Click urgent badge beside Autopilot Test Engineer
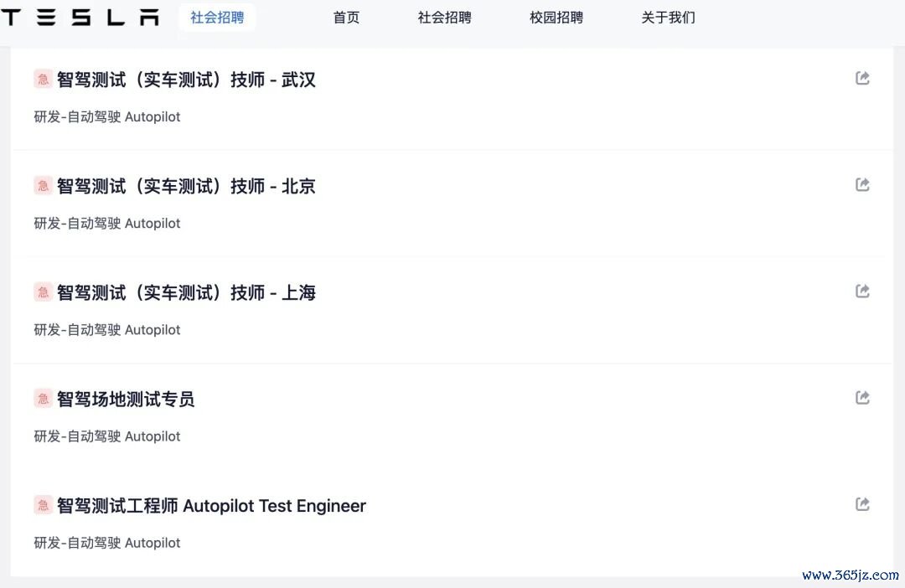Viewport: 905px width, 588px height. tap(44, 505)
